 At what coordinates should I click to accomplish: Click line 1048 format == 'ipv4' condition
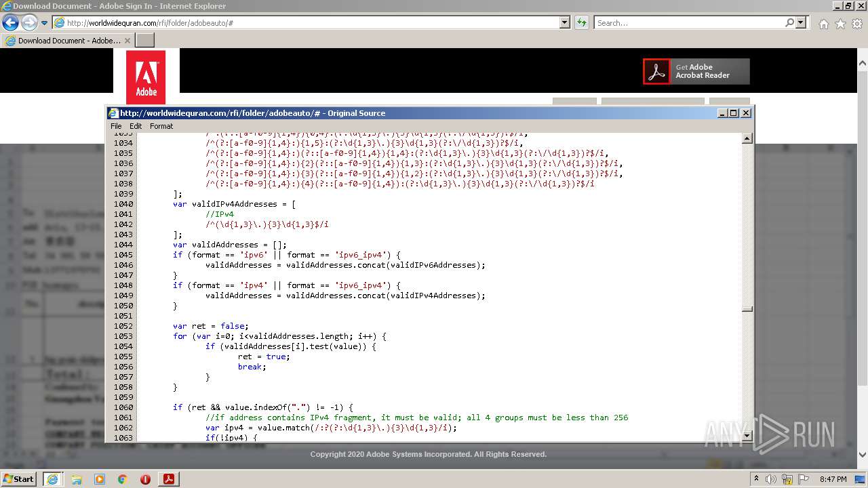[286, 285]
